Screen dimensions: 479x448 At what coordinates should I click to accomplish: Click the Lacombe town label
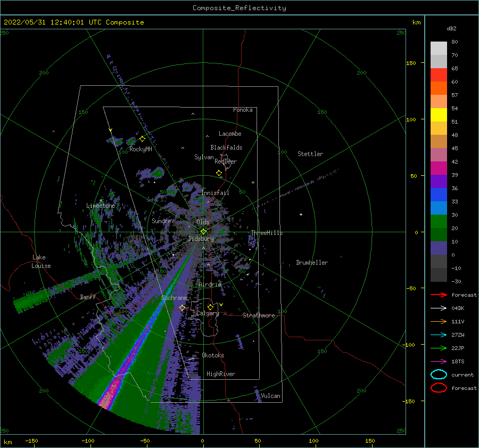pos(230,134)
